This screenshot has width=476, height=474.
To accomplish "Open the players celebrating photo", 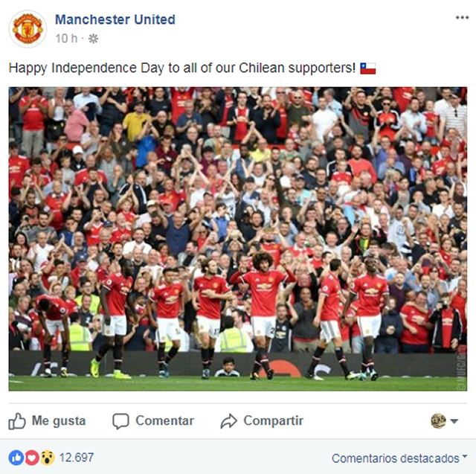I will pos(238,239).
